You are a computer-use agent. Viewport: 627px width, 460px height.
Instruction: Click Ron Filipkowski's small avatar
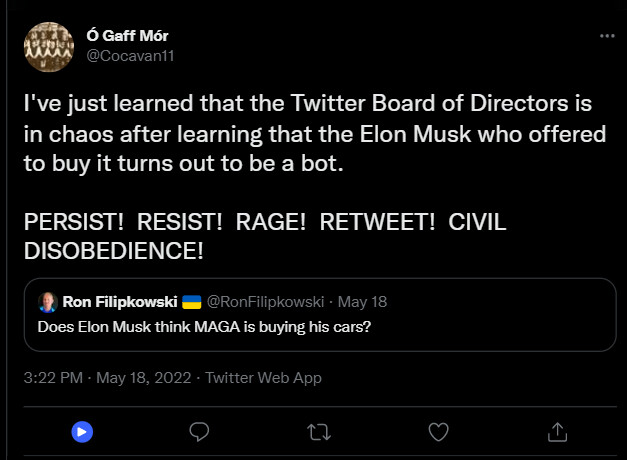coord(47,302)
